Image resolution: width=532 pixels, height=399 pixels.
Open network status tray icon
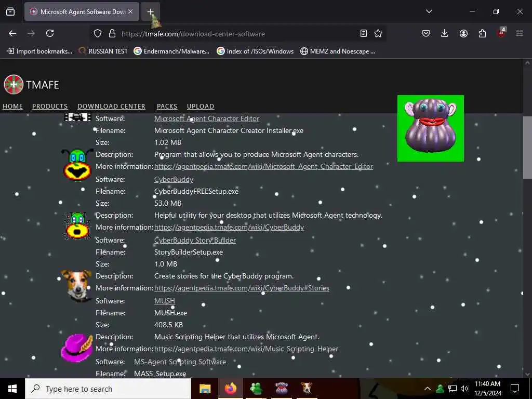pos(453,389)
